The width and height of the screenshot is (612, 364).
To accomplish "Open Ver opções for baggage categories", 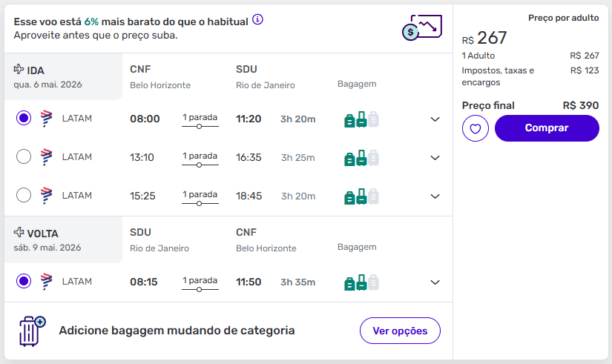I will (x=400, y=331).
